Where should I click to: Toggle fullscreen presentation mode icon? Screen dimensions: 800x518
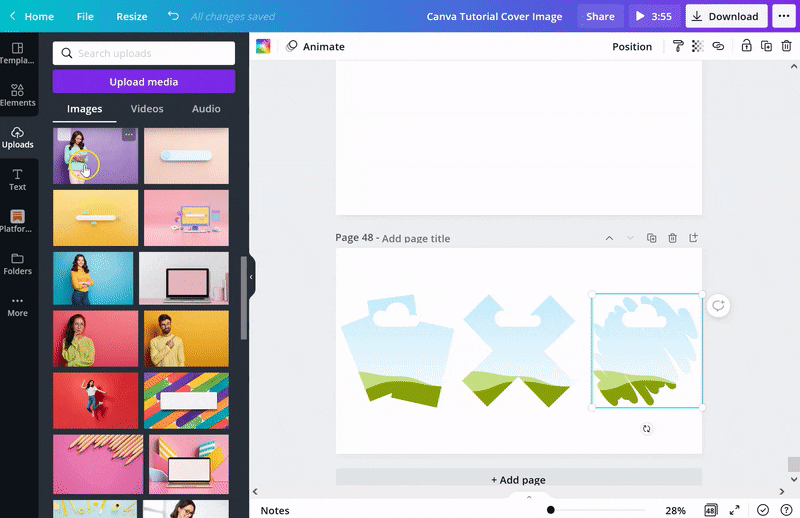[735, 510]
